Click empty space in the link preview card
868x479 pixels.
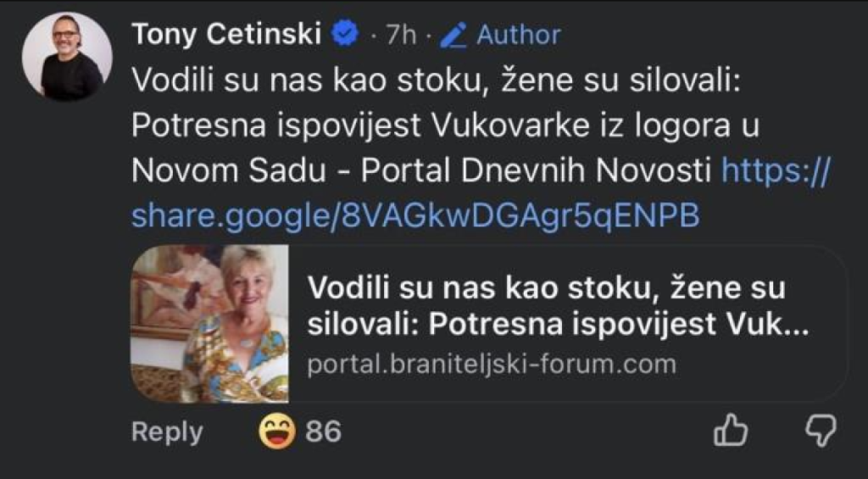point(763,373)
